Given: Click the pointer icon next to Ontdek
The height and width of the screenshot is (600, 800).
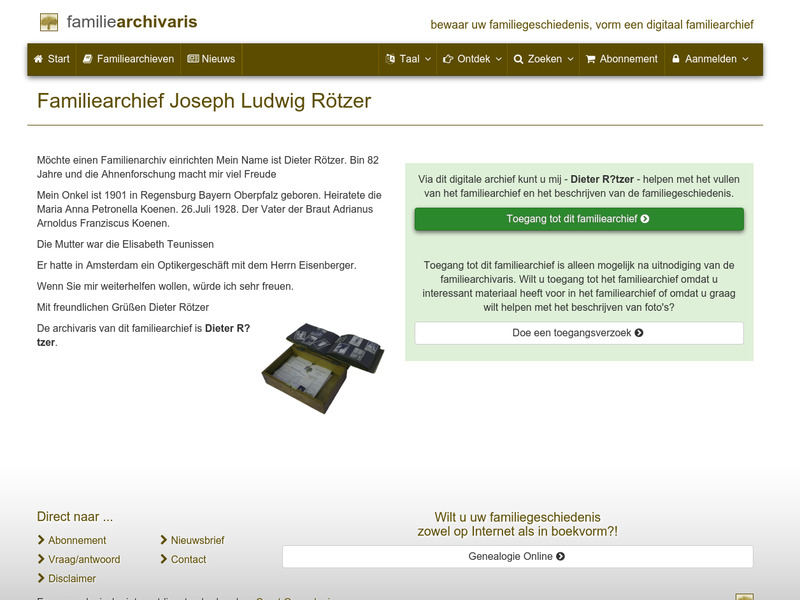Looking at the screenshot, I should click(449, 59).
